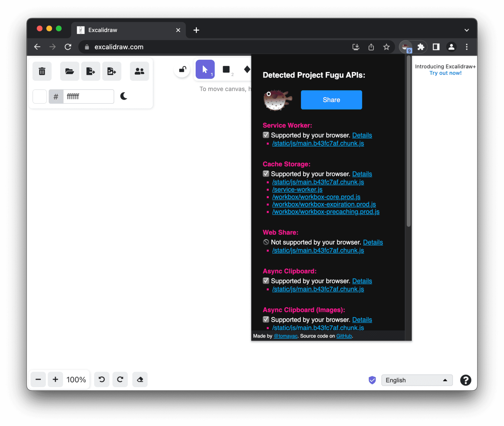Click the export/save file icon
The image size is (504, 426).
coord(90,71)
